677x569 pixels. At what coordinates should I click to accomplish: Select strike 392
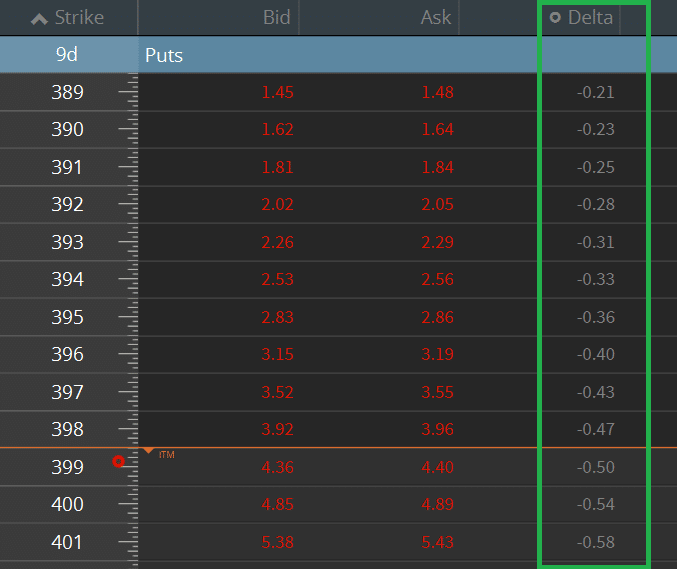[67, 205]
